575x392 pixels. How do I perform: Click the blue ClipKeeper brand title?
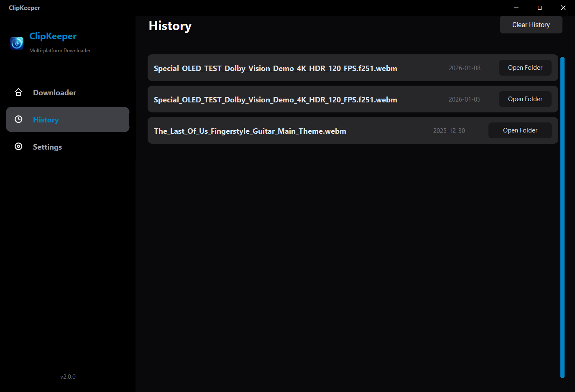[53, 36]
